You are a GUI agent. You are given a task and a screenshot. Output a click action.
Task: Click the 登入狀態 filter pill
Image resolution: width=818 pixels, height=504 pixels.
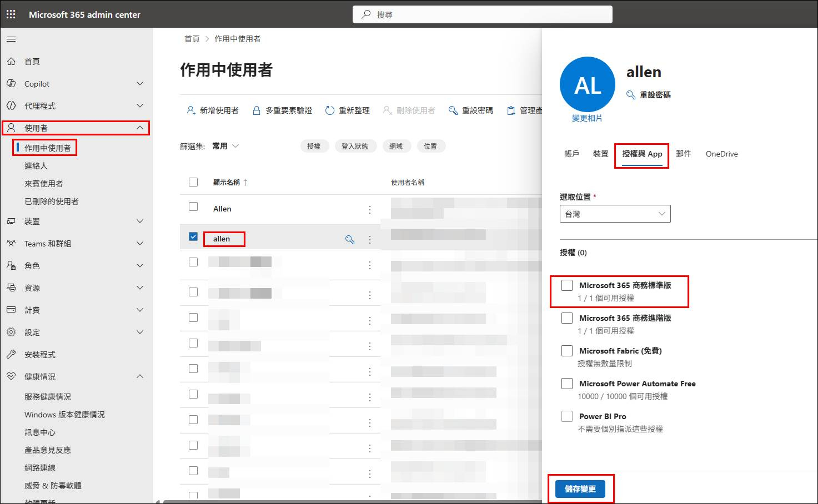pyautogui.click(x=355, y=147)
